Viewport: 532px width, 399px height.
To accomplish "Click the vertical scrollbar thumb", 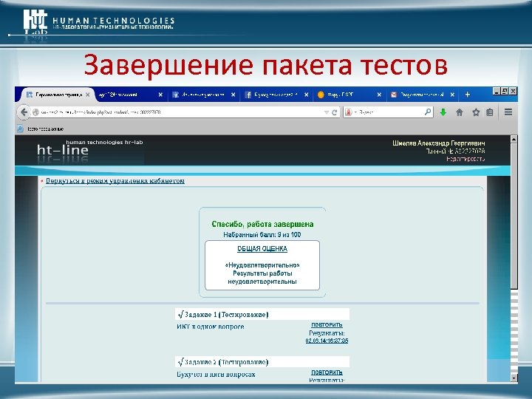I will [x=514, y=216].
